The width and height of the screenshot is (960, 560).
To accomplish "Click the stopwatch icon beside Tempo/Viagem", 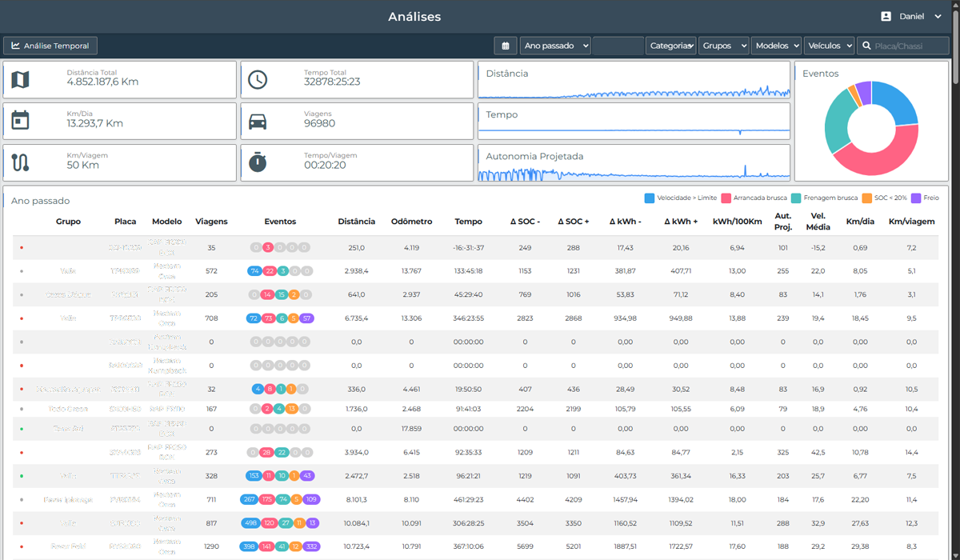I will pos(258,162).
